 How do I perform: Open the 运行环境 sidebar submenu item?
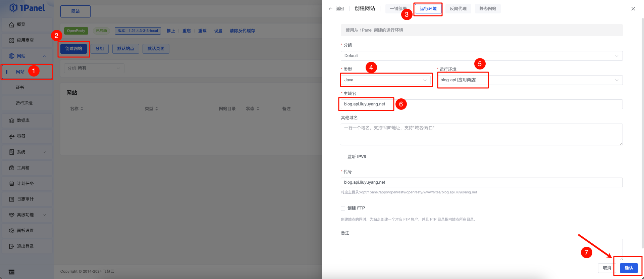(x=27, y=103)
